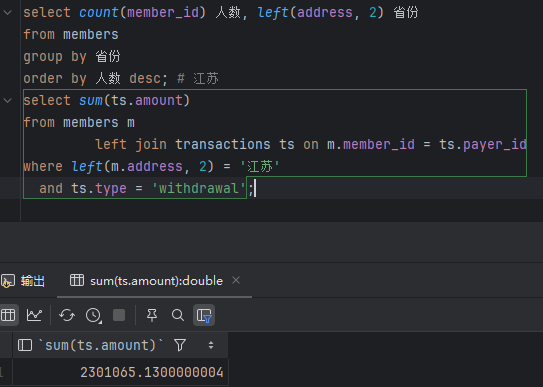The width and height of the screenshot is (543, 387).
Task: Place cursor on ts.payer_id in join
Action: [483, 145]
